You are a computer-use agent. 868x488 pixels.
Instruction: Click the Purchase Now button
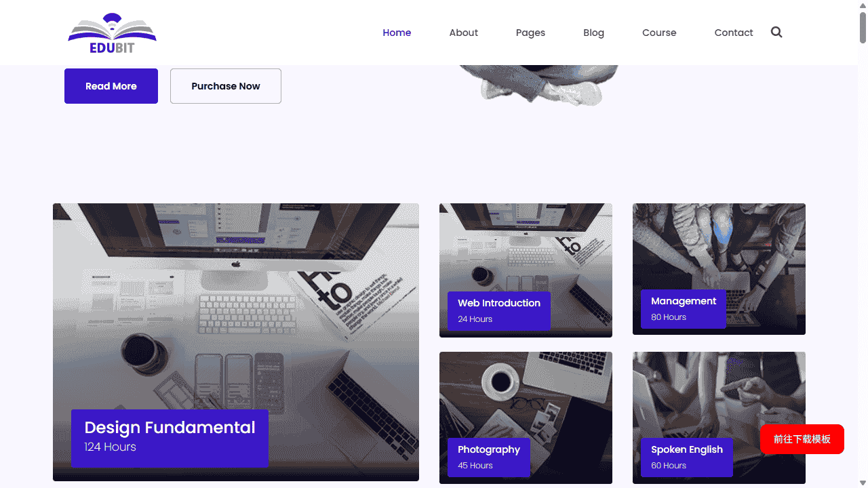pos(225,86)
